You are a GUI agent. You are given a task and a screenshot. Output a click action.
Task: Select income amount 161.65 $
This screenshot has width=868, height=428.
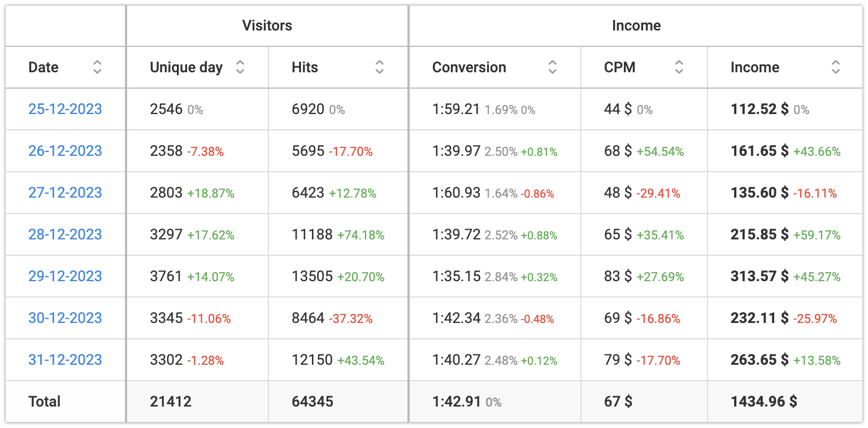click(x=759, y=151)
